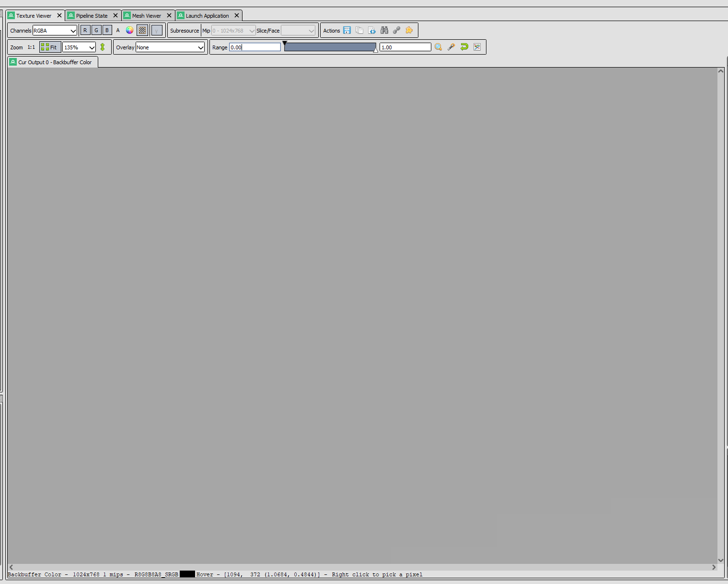Toggle the red channel visibility
The width and height of the screenshot is (728, 584).
pyautogui.click(x=85, y=30)
